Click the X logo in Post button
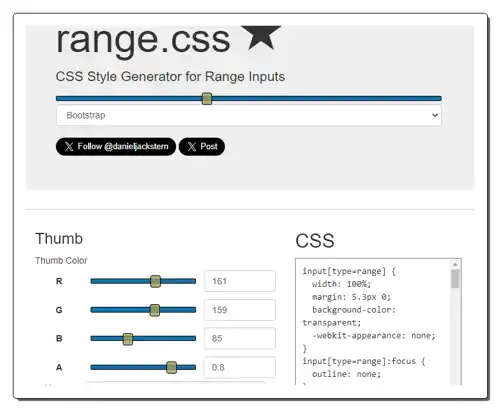 tap(192, 146)
